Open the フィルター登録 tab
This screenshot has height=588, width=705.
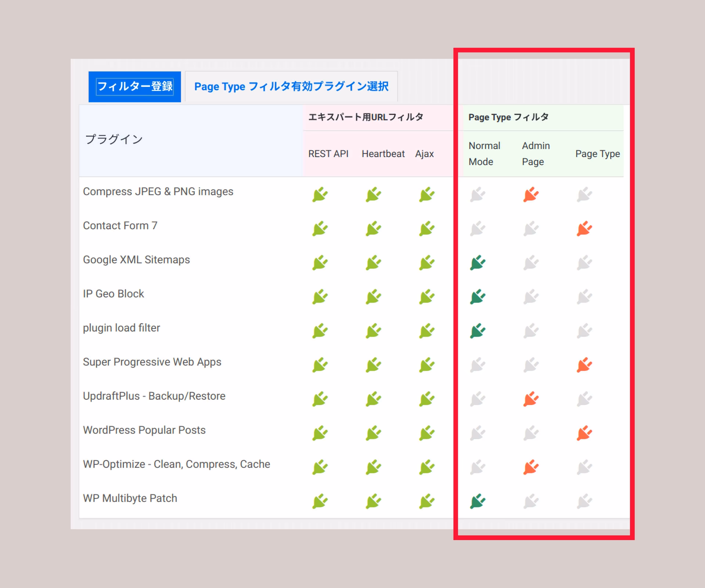[x=135, y=87]
